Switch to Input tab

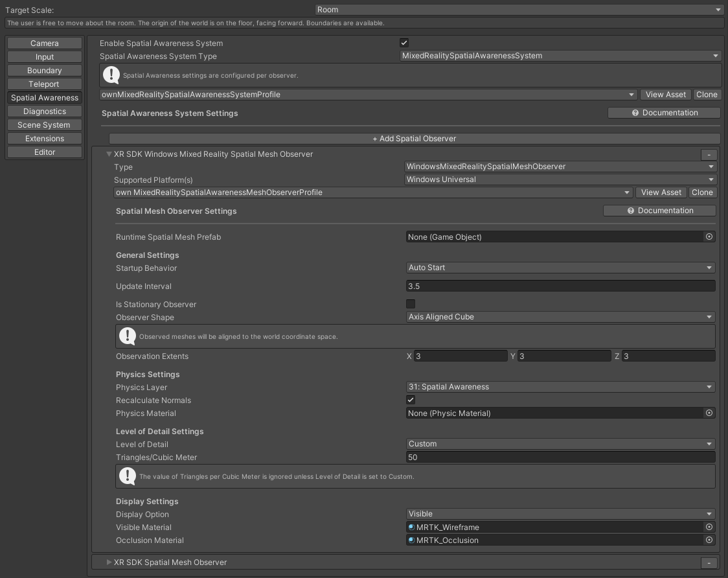[x=45, y=56]
